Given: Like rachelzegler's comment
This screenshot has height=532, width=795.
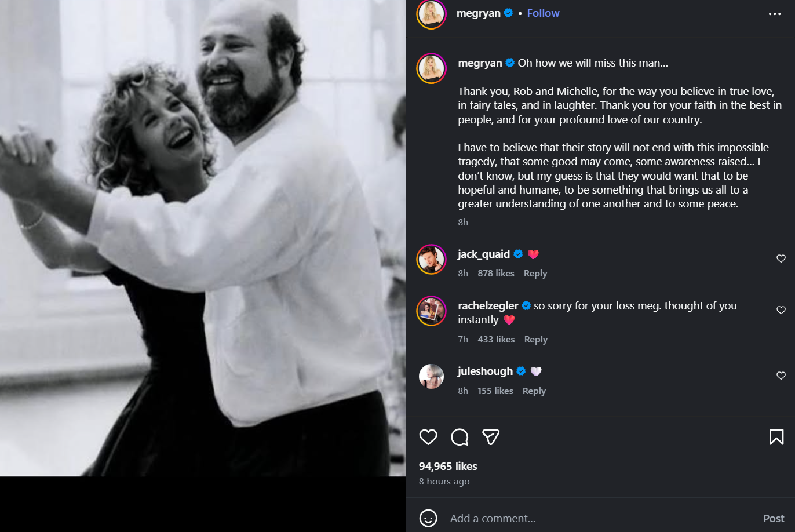Looking at the screenshot, I should click(x=781, y=310).
